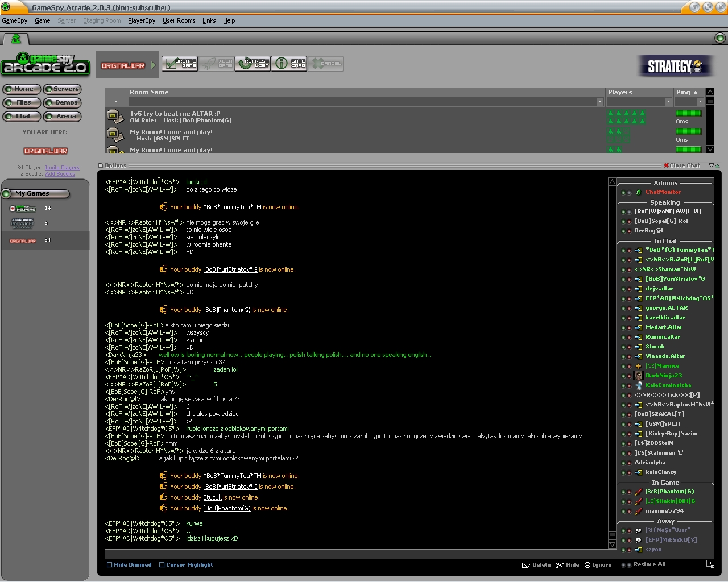This screenshot has width=728, height=582.
Task: Click the Original War game logo in toolbar
Action: click(123, 66)
